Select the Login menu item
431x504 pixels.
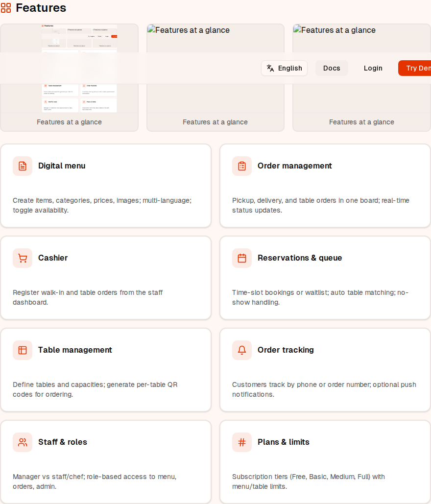click(373, 68)
